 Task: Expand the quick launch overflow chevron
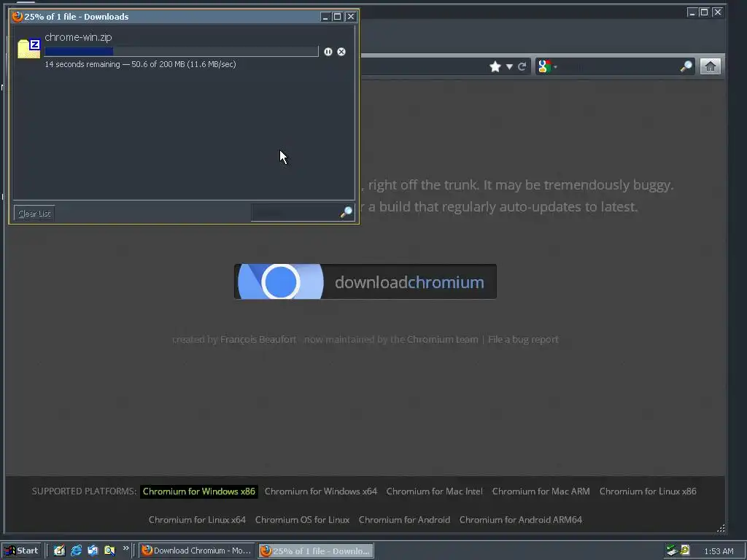pos(125,548)
